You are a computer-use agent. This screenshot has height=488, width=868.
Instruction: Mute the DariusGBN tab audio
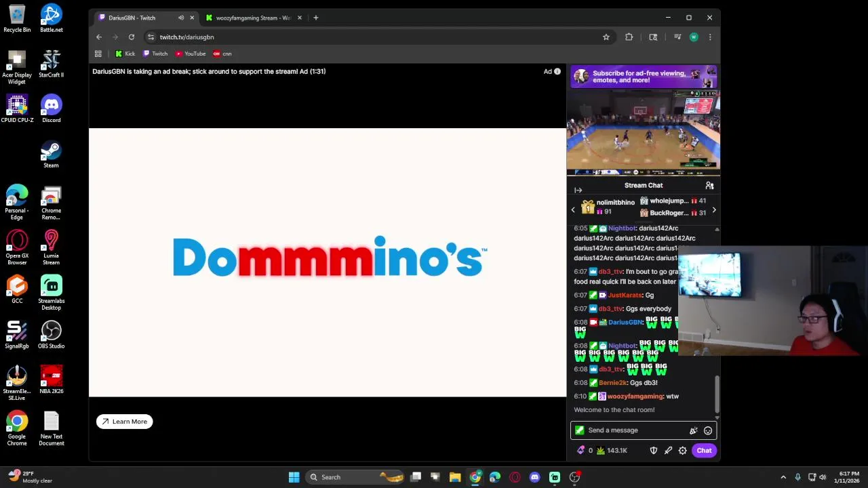[x=181, y=18]
